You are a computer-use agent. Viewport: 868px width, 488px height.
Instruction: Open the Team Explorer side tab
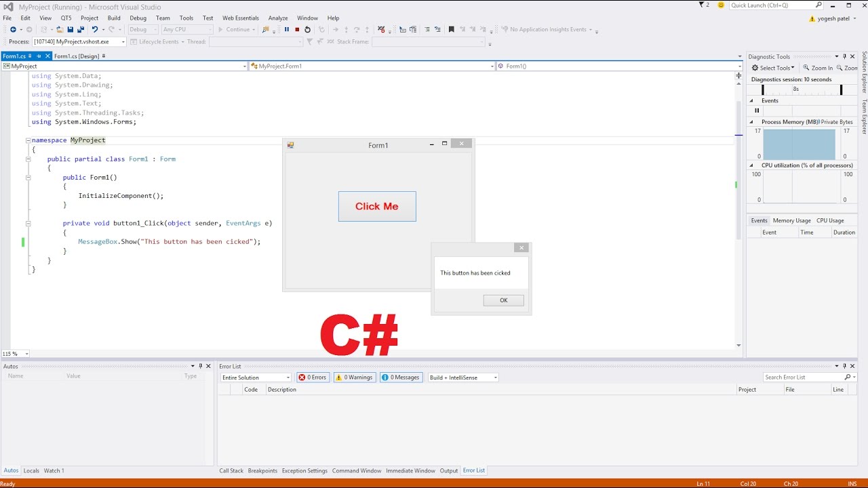click(865, 117)
